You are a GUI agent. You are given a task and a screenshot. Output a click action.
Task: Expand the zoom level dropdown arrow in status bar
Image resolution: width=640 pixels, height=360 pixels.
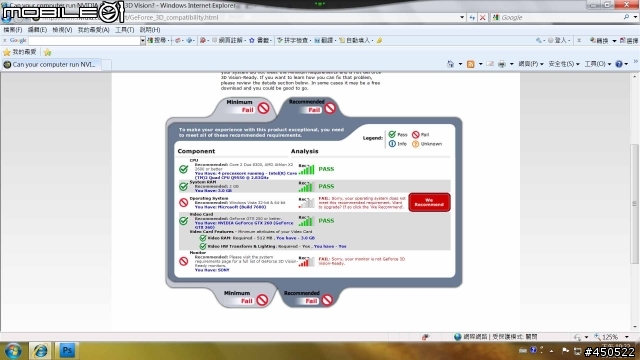[627, 337]
